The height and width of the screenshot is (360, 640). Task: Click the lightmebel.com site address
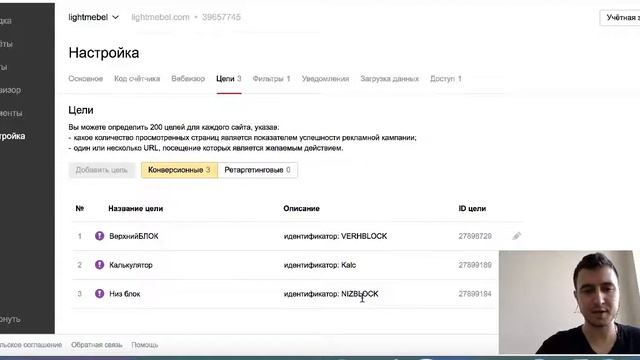coord(160,17)
